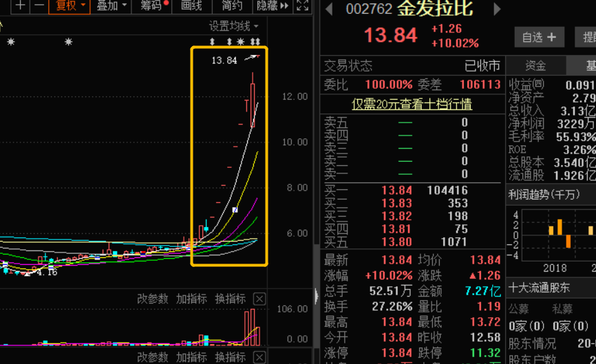596x364 pixels.
Task: Add stock via 自选 + button
Action: (x=539, y=37)
